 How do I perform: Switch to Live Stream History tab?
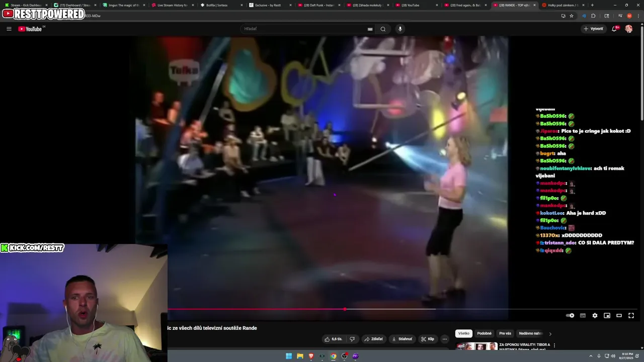172,5
